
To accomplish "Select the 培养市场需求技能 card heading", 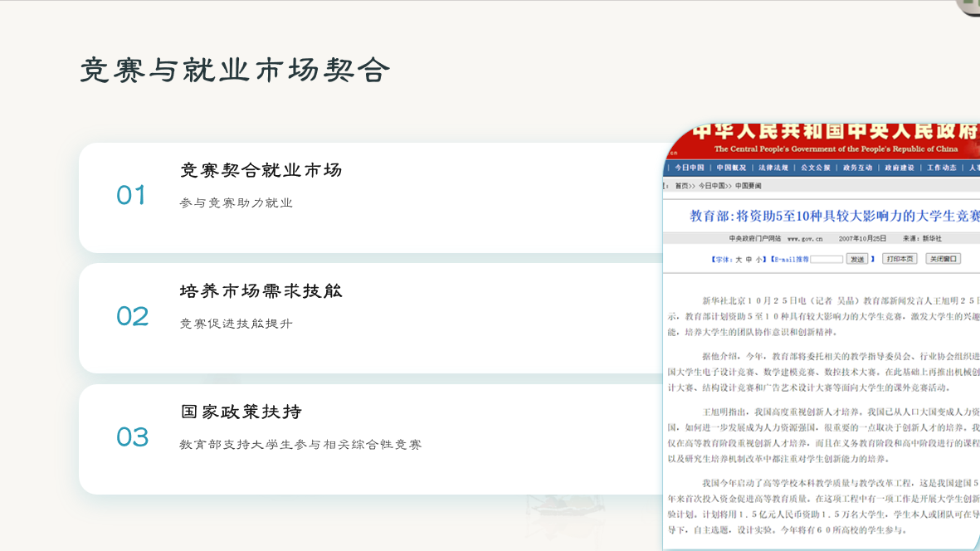I will coord(261,291).
